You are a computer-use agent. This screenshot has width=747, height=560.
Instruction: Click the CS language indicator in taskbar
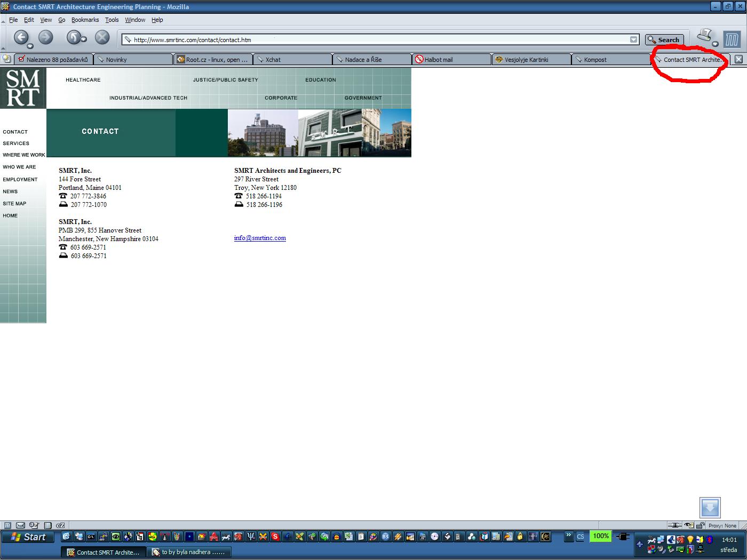(x=580, y=537)
